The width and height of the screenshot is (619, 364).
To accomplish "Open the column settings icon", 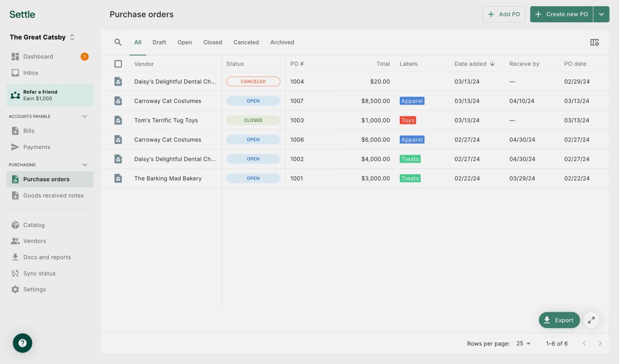I will point(594,42).
